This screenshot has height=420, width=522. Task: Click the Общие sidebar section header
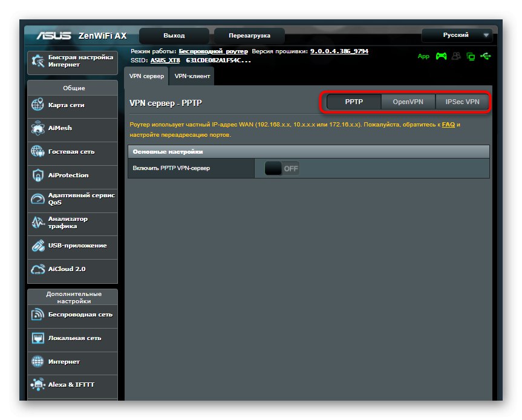[74, 88]
